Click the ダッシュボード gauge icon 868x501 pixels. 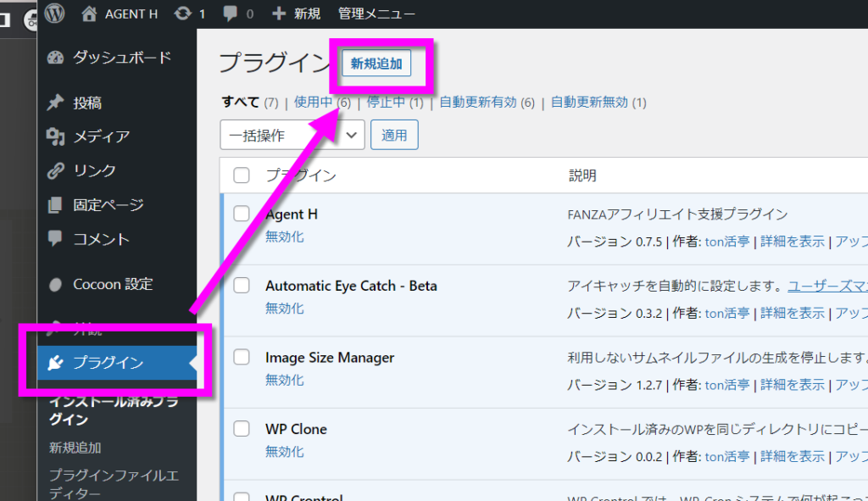click(55, 58)
